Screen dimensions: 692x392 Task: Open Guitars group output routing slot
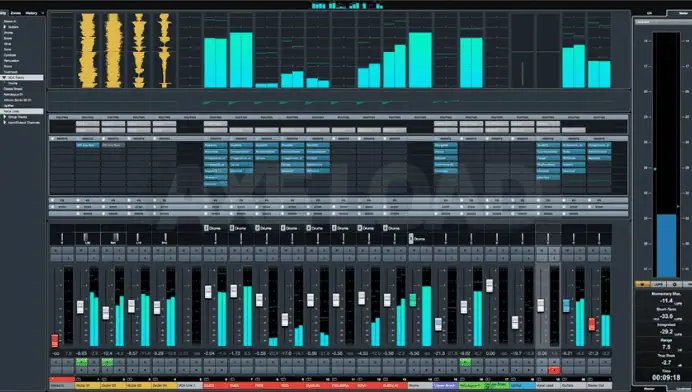coord(574,130)
